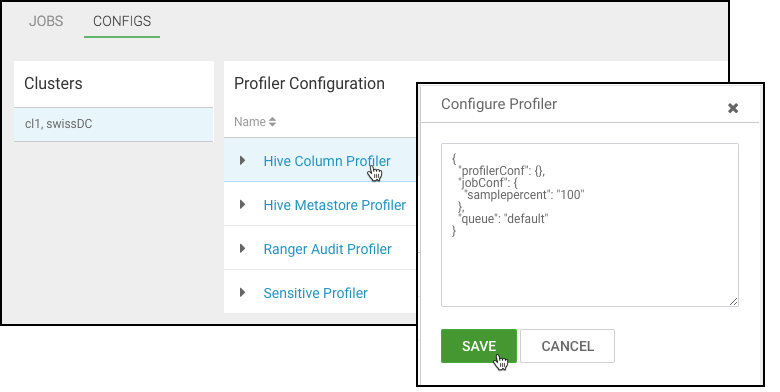The height and width of the screenshot is (392, 780).
Task: Expand the Sensitive Profiler row
Action: (242, 292)
